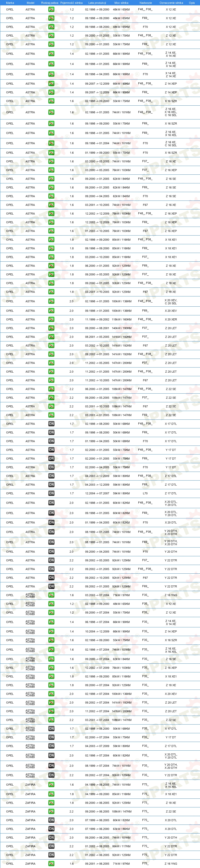Select the '63kW / 86KM' power cell
This screenshot has width=200, height=868.
click(x=121, y=829)
